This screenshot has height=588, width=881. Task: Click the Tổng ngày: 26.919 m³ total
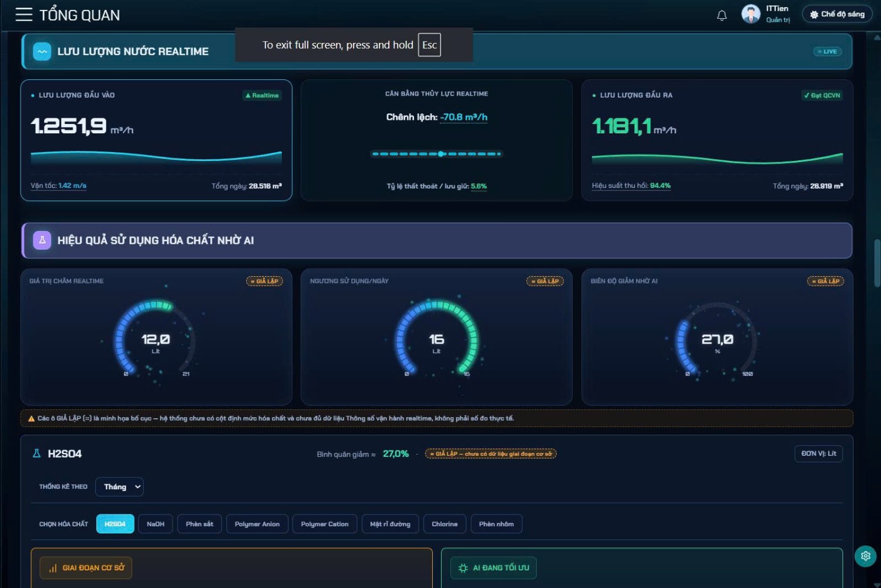[x=808, y=186]
